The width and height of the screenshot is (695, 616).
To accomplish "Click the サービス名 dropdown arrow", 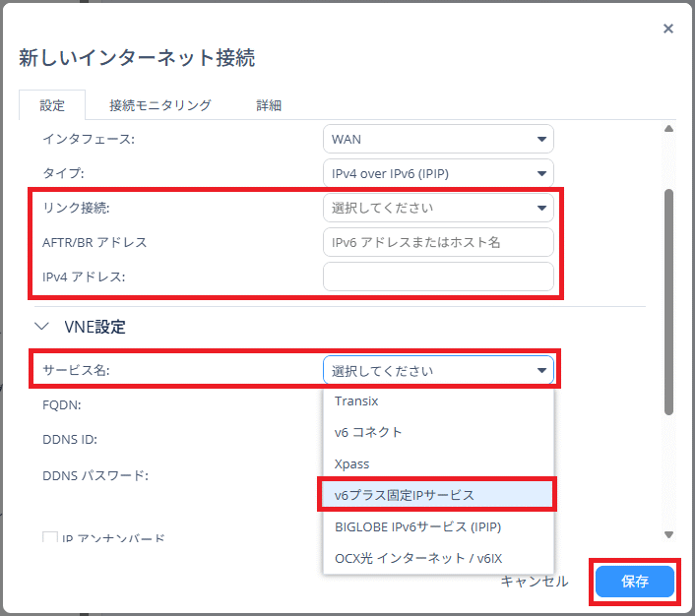I will (540, 371).
